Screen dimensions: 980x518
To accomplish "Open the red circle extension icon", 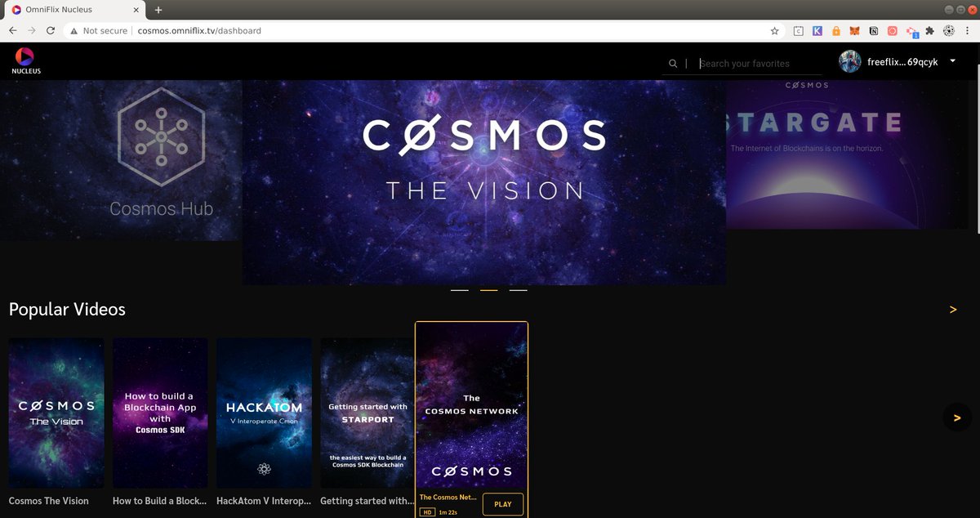I will pyautogui.click(x=893, y=30).
